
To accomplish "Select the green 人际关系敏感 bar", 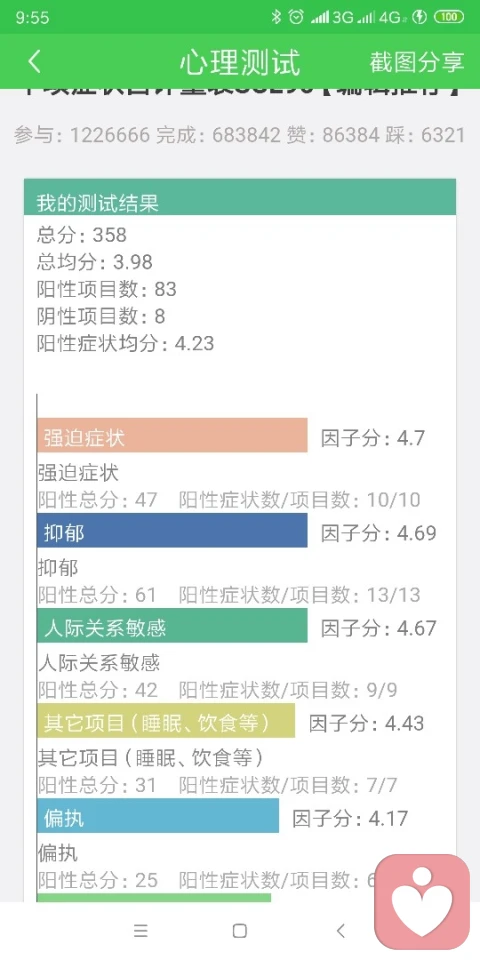I will pos(172,625).
